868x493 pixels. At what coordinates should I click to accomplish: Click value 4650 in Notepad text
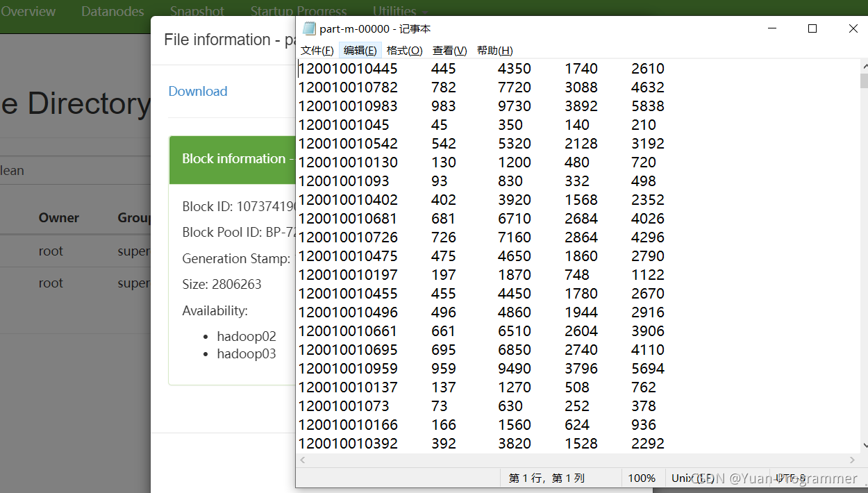pyautogui.click(x=515, y=256)
